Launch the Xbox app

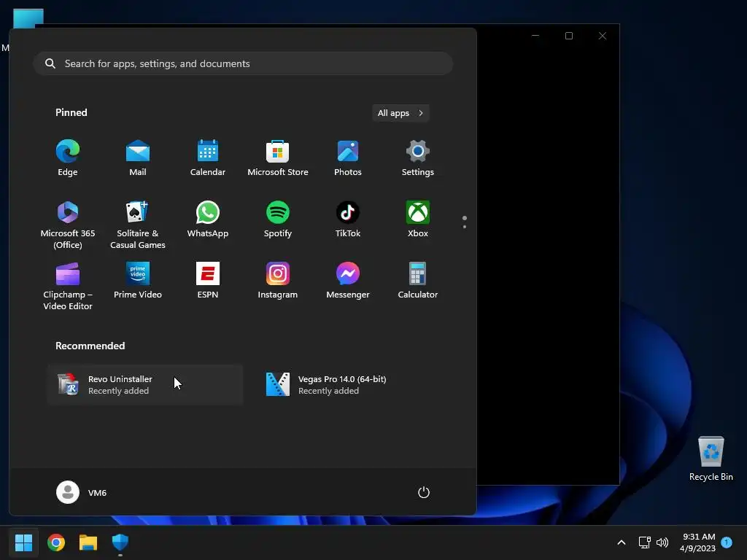(418, 219)
